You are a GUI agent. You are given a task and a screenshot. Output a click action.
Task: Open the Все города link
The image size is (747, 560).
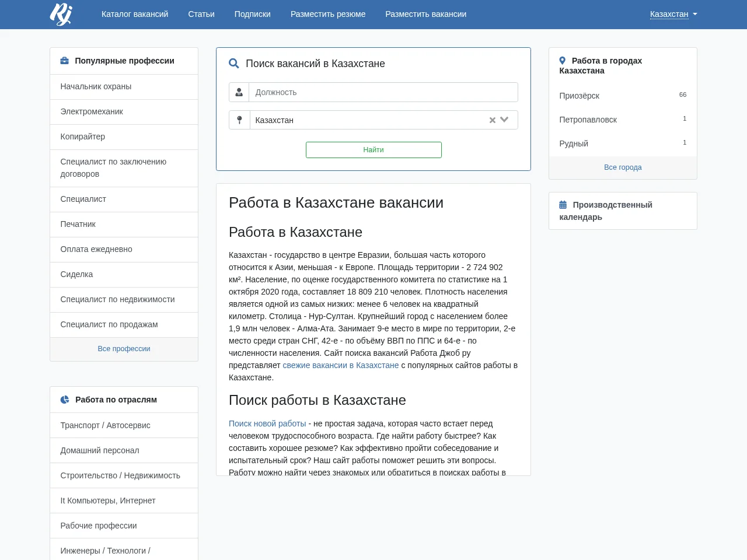pos(623,167)
